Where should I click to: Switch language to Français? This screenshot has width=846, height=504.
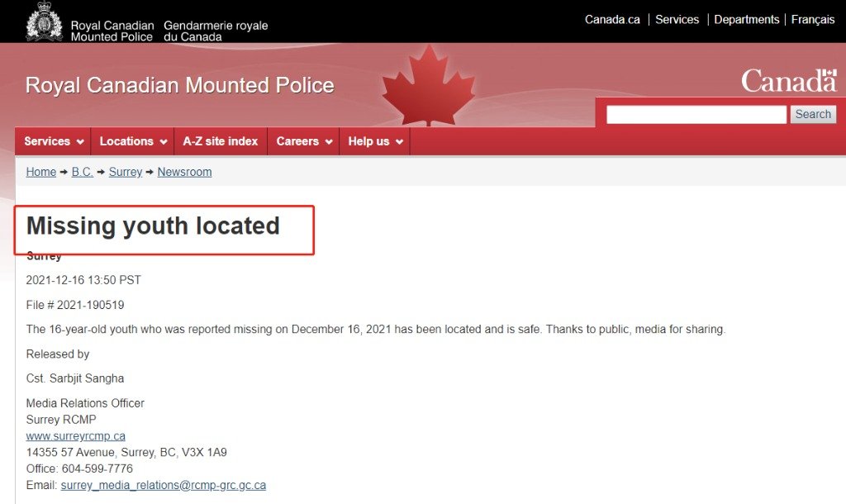click(x=813, y=20)
